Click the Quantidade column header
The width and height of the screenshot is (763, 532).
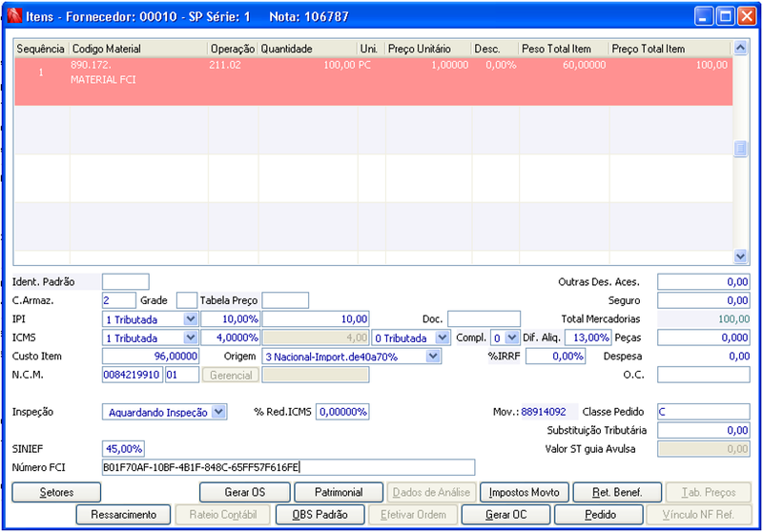[307, 49]
